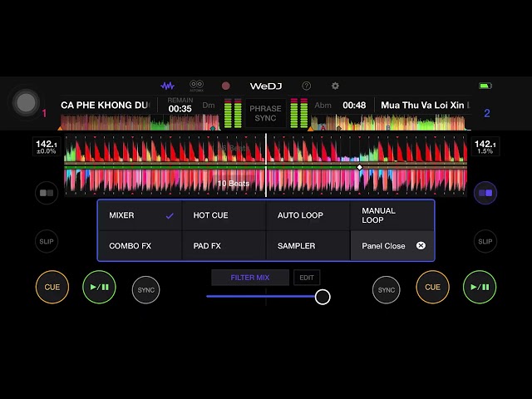Tap EDIT next to FILTER MIX
532x399 pixels.
(307, 278)
